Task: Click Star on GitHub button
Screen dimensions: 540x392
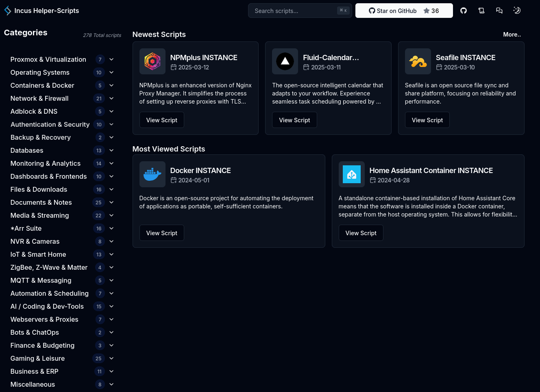Action: point(404,11)
